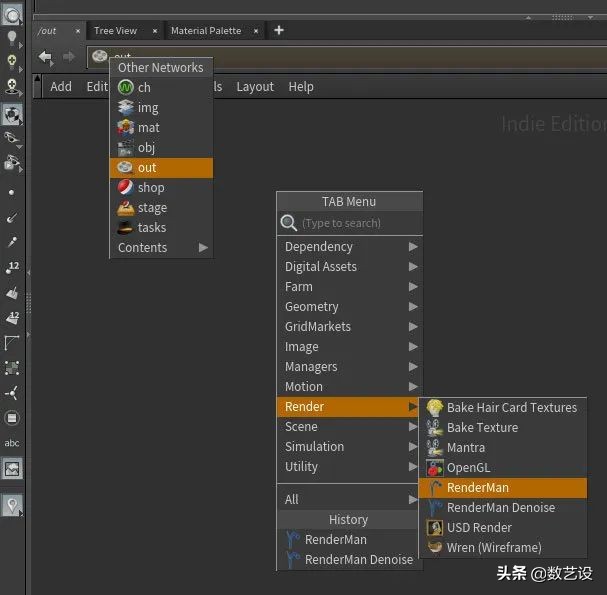The image size is (607, 595).
Task: Switch to the Material Palette tab
Action: tap(205, 30)
